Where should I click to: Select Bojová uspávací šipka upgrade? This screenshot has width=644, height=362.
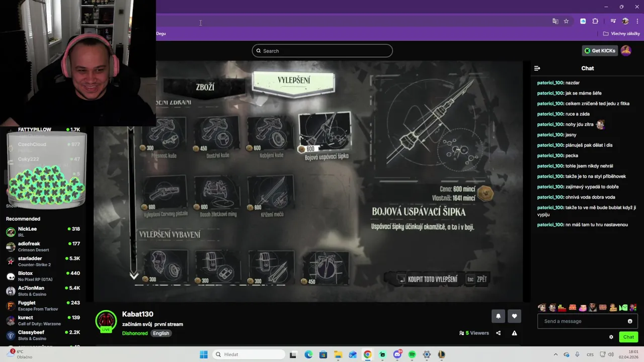tap(325, 132)
